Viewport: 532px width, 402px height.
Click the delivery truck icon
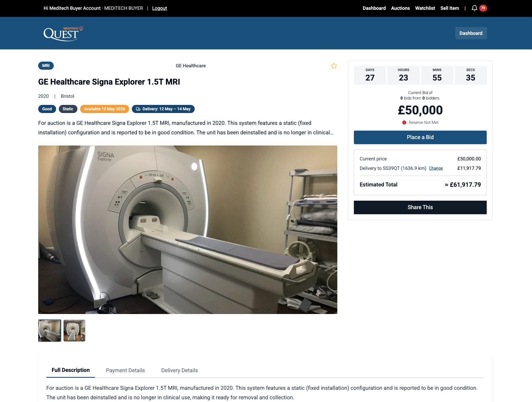pos(138,109)
